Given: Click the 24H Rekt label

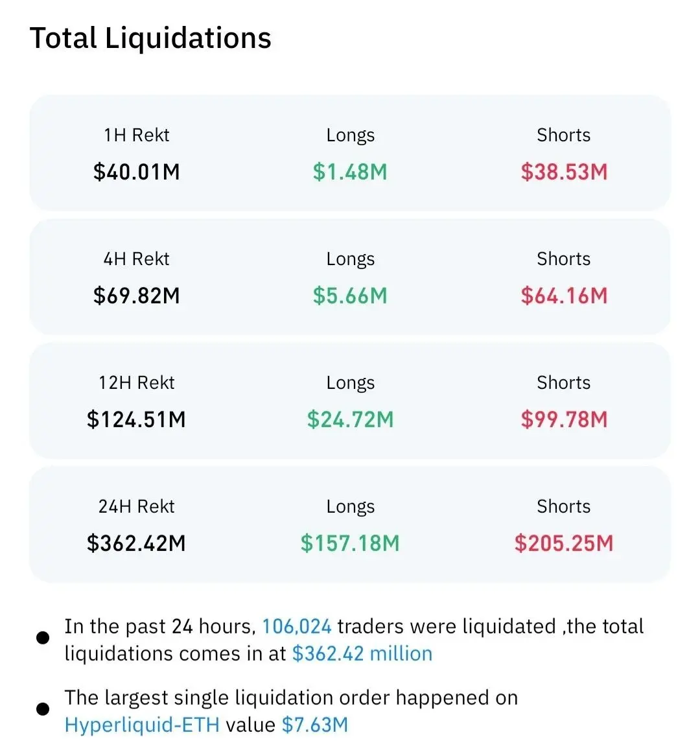Looking at the screenshot, I should (x=136, y=506).
